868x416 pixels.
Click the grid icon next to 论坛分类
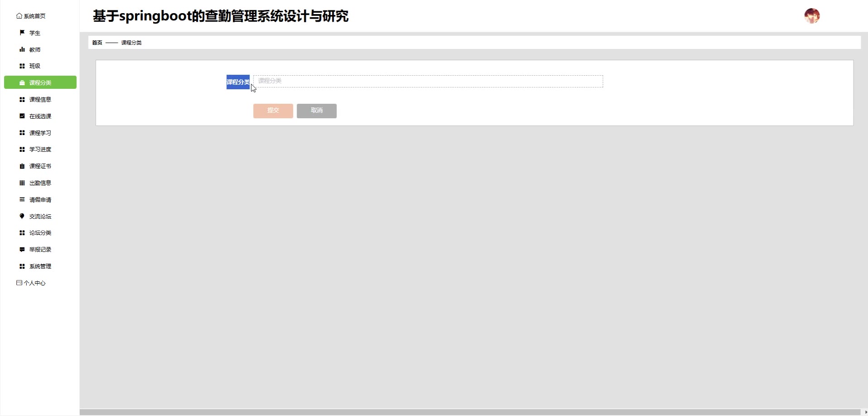pos(22,233)
